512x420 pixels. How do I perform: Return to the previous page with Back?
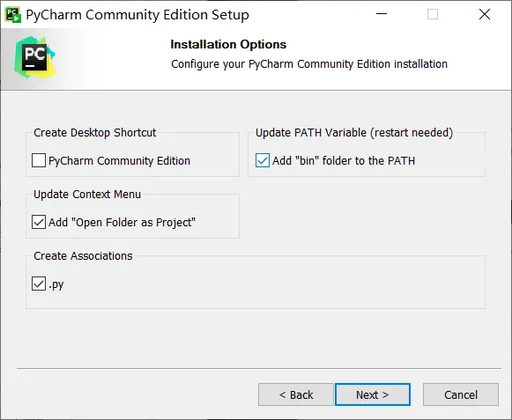tap(296, 394)
